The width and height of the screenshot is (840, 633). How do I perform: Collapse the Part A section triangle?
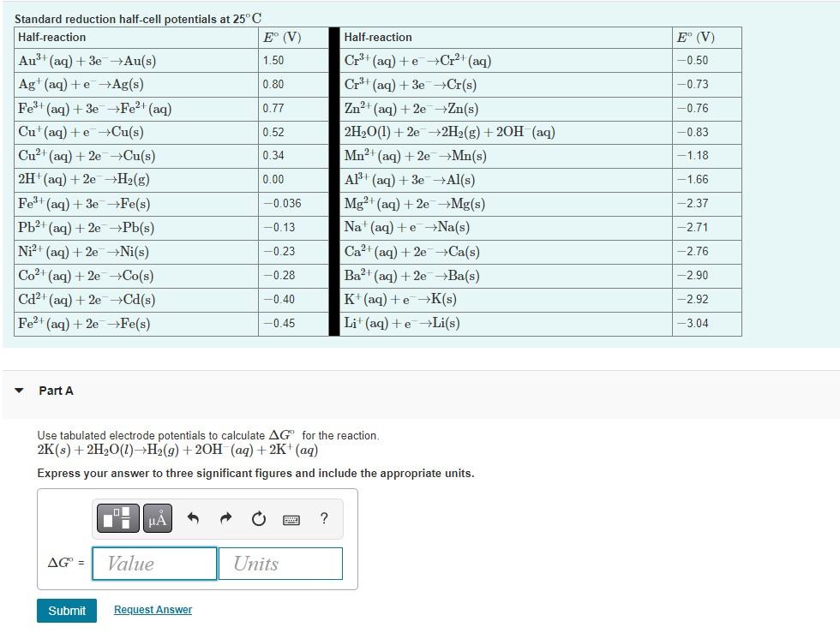point(19,391)
